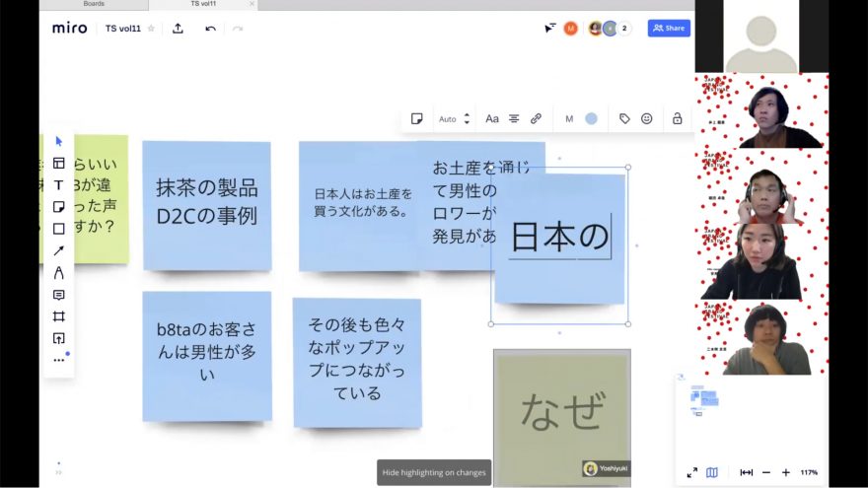Close the TS vol11 browser tab
This screenshot has width=868, height=488.
[x=252, y=4]
